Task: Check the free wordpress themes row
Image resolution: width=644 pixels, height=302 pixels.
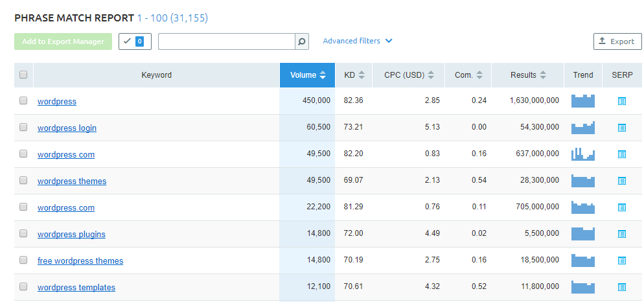Action: pos(23,260)
